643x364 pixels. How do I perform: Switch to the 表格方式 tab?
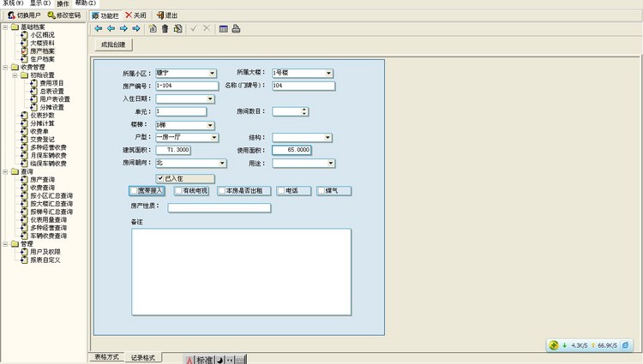pos(107,356)
